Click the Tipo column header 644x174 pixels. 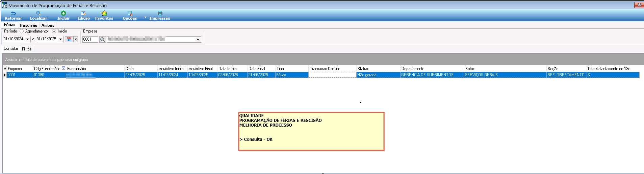pos(292,69)
